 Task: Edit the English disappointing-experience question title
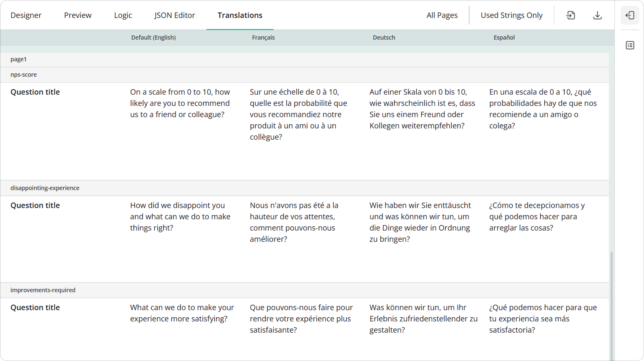point(180,216)
